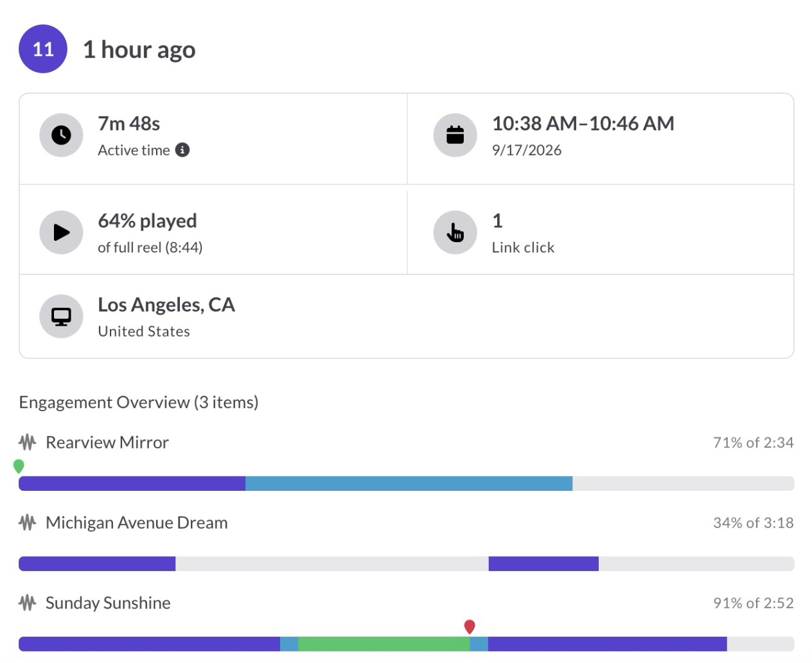Click the desktop monitor icon beside Los Angeles
This screenshot has width=812, height=663.
coord(61,316)
